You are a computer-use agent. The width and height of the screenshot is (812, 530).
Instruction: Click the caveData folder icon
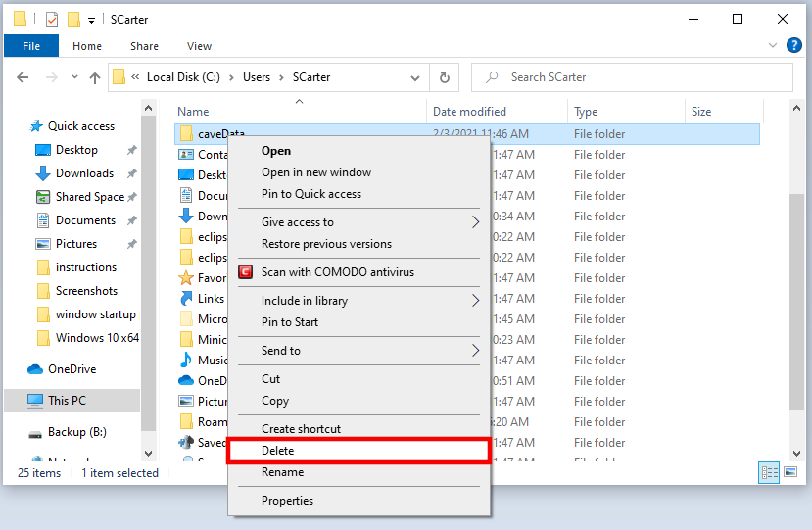(x=186, y=134)
